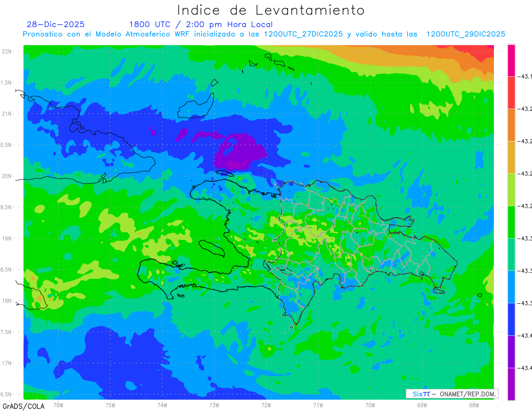
Task: Click the "9.5N" latitude label
Action: pyautogui.click(x=7, y=207)
